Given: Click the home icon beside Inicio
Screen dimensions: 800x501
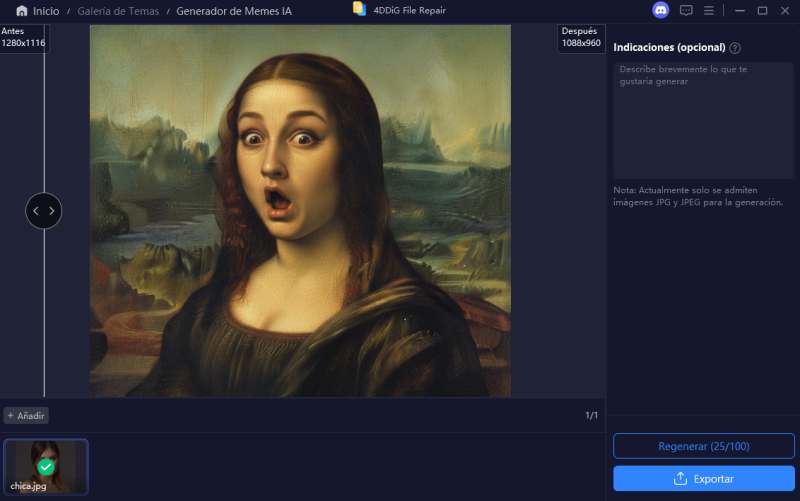Looking at the screenshot, I should tap(21, 11).
